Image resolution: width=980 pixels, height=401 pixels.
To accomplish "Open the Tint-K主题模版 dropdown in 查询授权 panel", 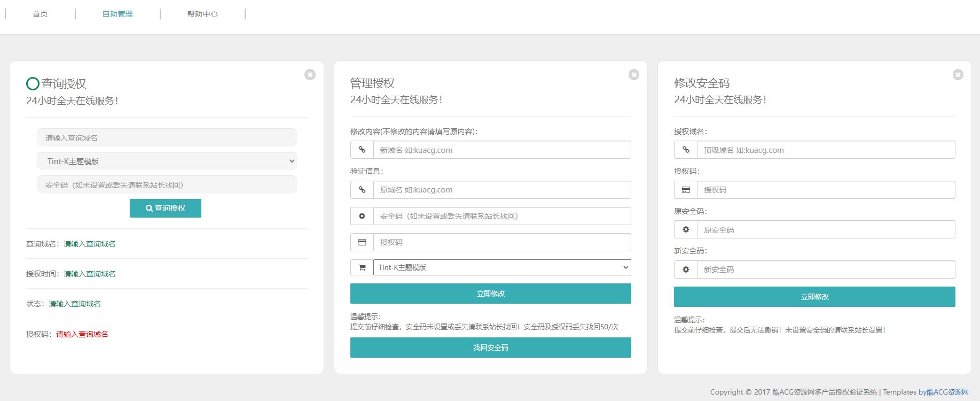I will (167, 161).
